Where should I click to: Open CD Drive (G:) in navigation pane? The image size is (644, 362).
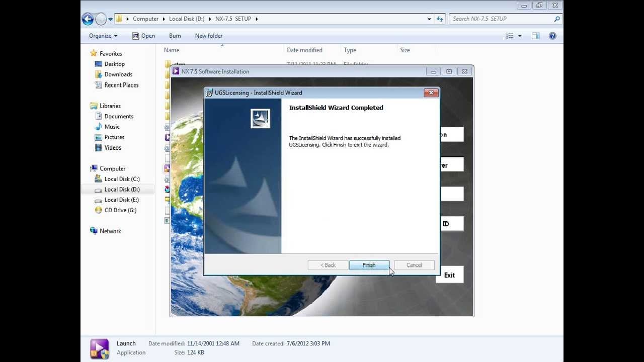coord(120,210)
